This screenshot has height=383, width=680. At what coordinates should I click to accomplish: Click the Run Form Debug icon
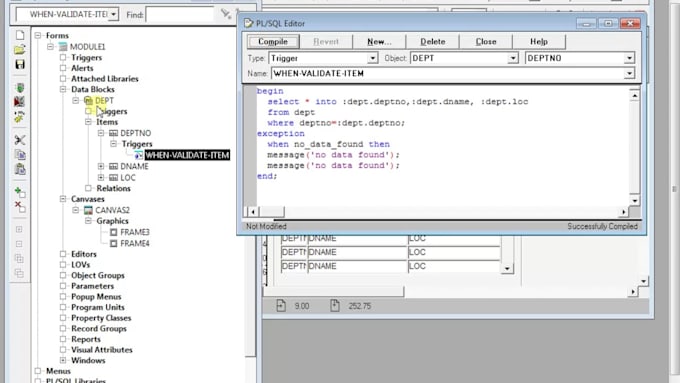pos(20,102)
